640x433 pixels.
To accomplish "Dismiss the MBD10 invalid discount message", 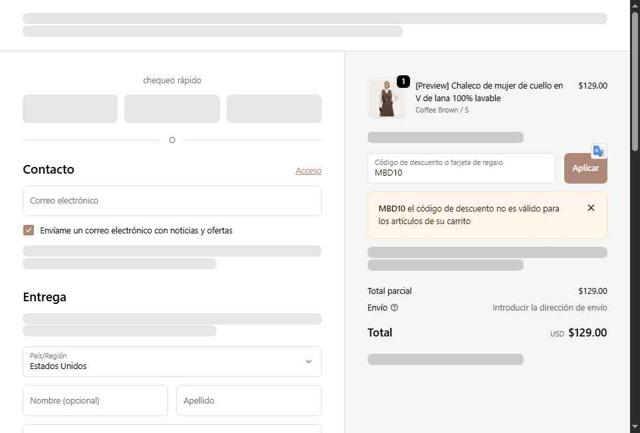I will pyautogui.click(x=591, y=208).
